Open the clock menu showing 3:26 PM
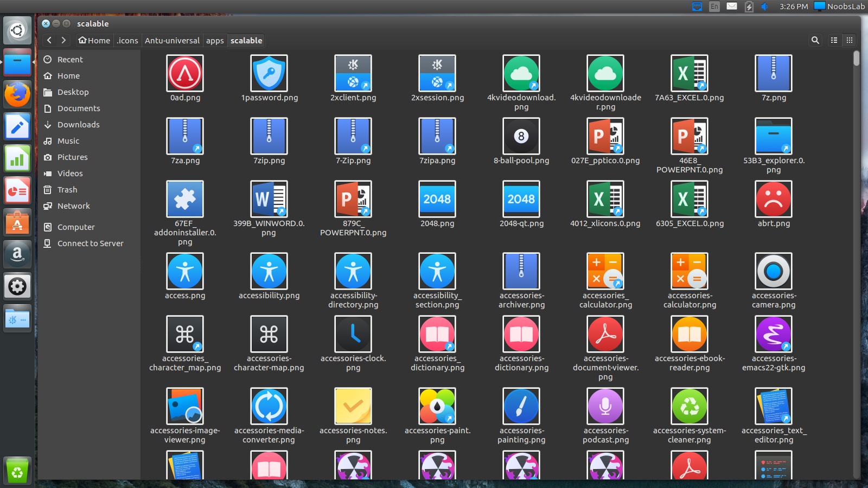Viewport: 868px width, 488px height. [789, 7]
